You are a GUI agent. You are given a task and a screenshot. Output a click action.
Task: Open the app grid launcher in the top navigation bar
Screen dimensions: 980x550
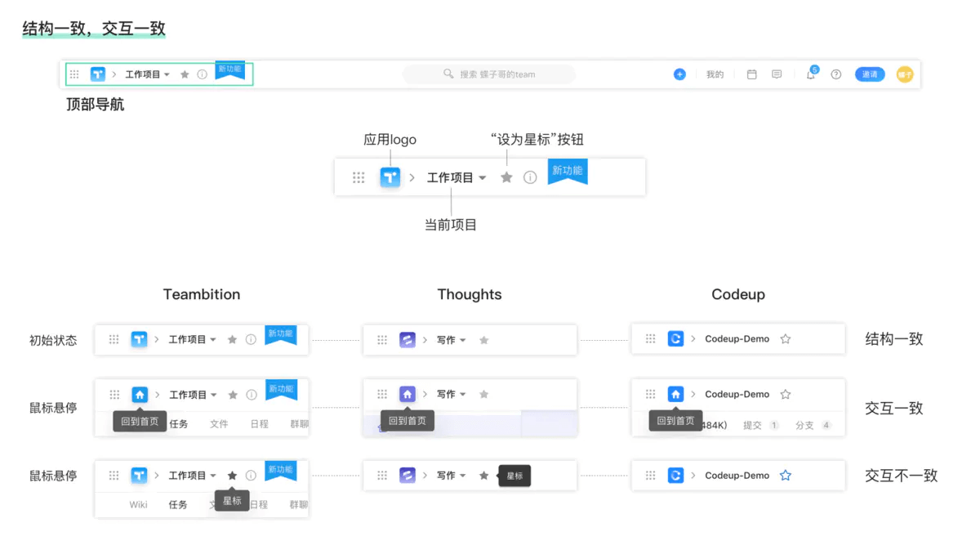click(x=74, y=74)
